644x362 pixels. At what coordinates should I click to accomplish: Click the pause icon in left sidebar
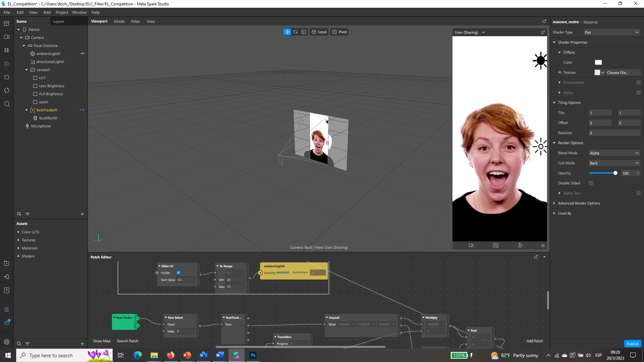click(7, 50)
